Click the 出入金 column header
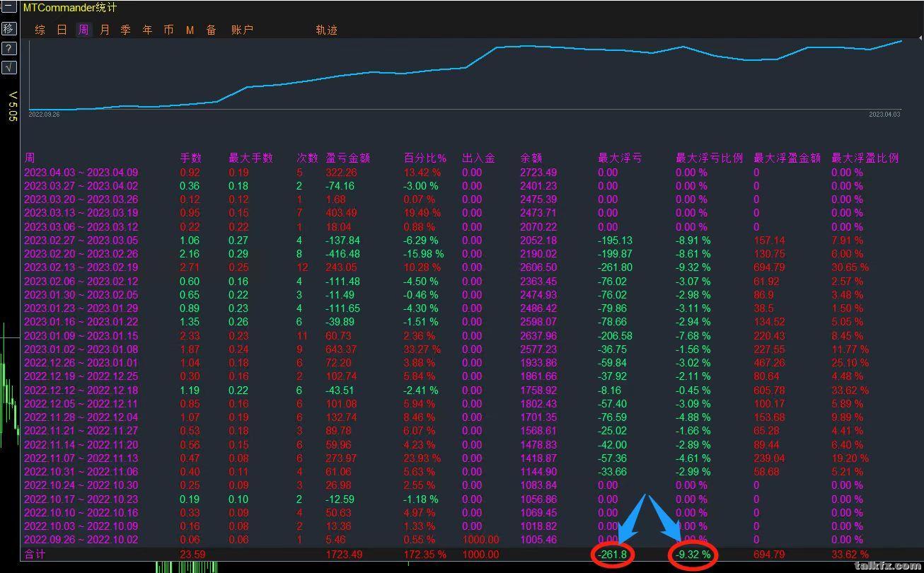 pos(478,158)
